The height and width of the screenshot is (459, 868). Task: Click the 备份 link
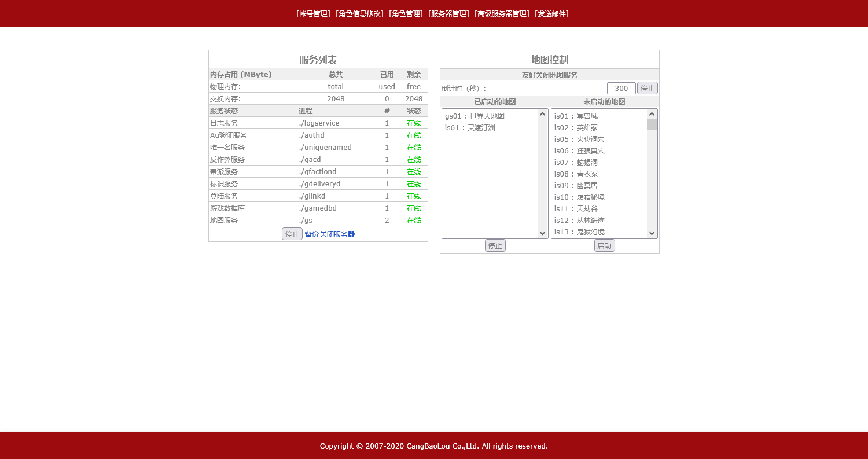point(311,234)
